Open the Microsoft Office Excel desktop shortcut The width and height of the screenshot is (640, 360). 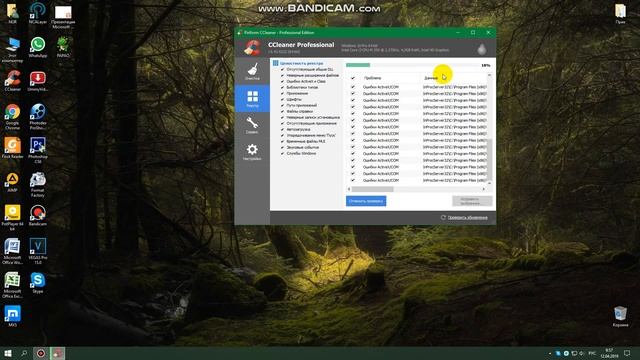click(x=13, y=285)
